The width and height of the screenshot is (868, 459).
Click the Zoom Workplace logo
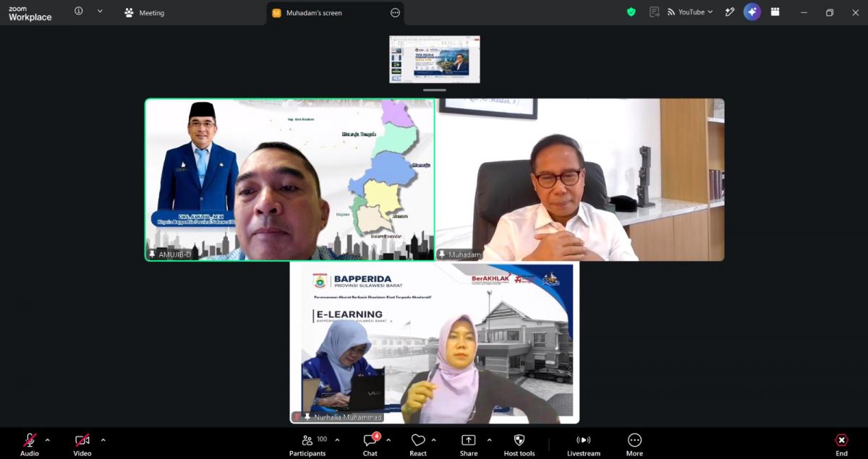pyautogui.click(x=30, y=13)
